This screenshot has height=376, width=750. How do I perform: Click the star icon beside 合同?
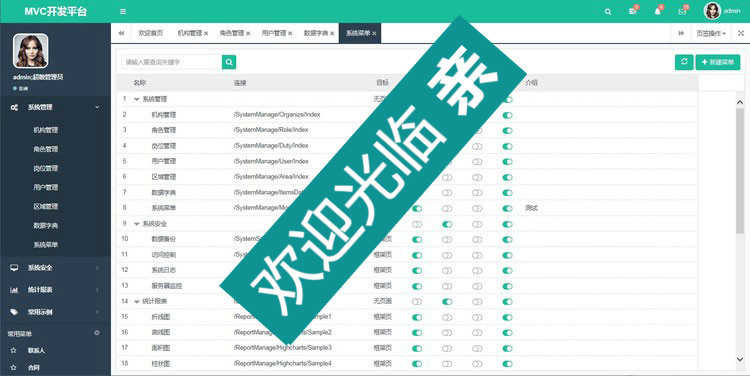[x=13, y=368]
